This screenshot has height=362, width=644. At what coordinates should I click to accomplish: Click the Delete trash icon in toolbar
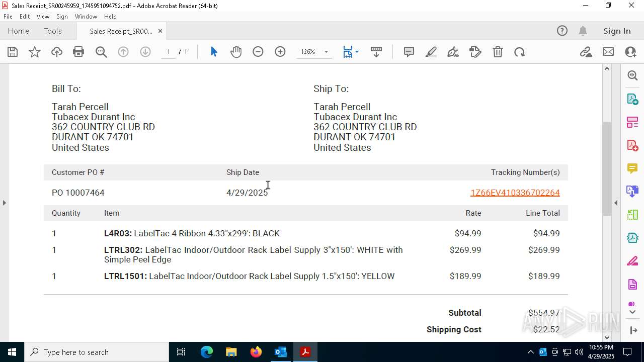click(498, 52)
